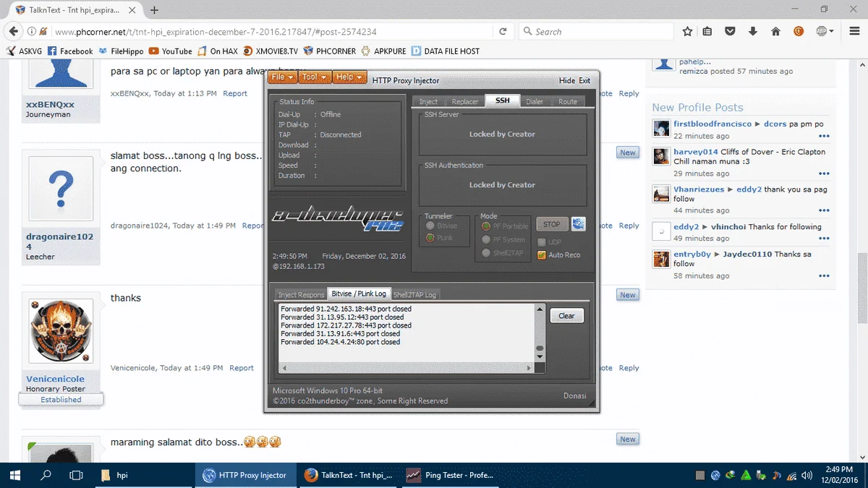
Task: Switch to the Inject tab
Action: click(x=428, y=102)
